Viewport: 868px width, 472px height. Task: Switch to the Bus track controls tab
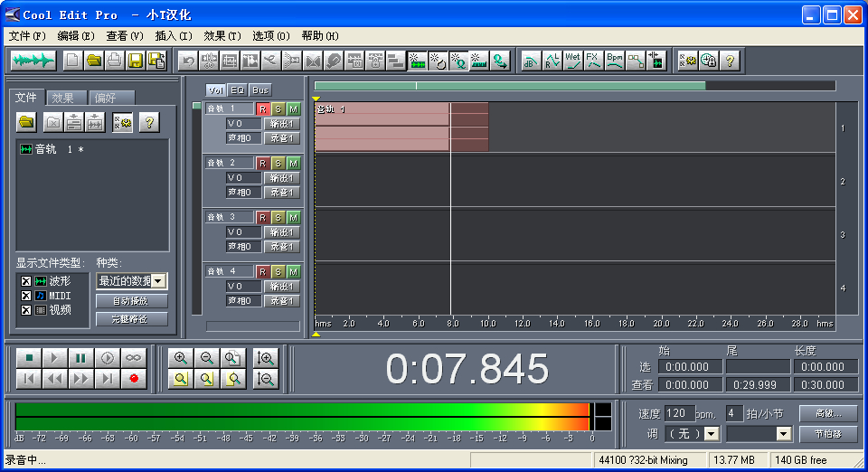[260, 90]
